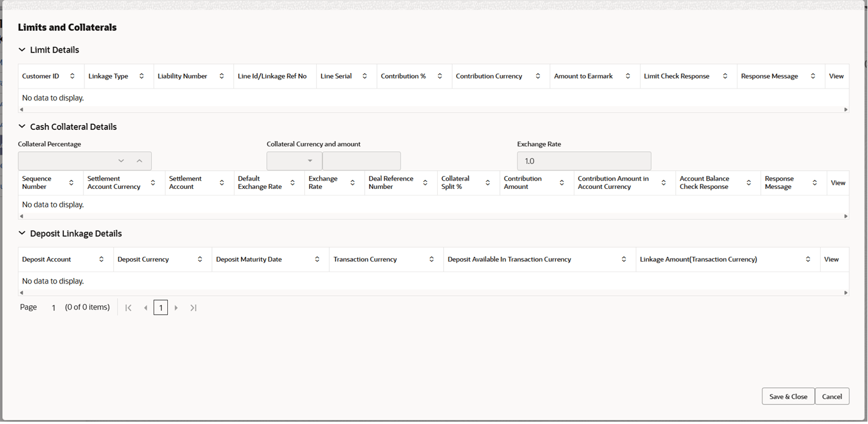Viewport: 868px width, 424px height.
Task: Sort by Sequence Number column
Action: pyautogui.click(x=71, y=183)
